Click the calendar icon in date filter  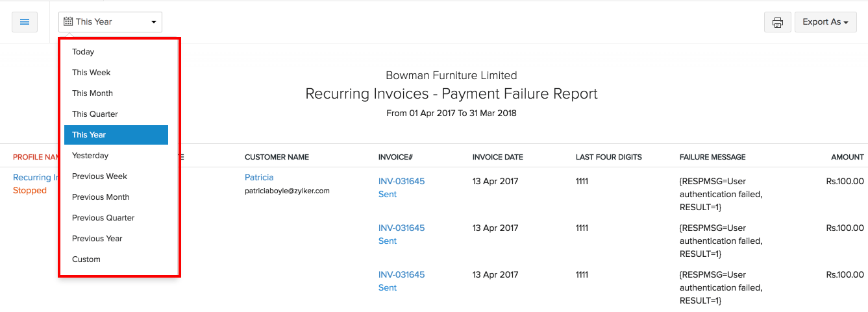(68, 22)
